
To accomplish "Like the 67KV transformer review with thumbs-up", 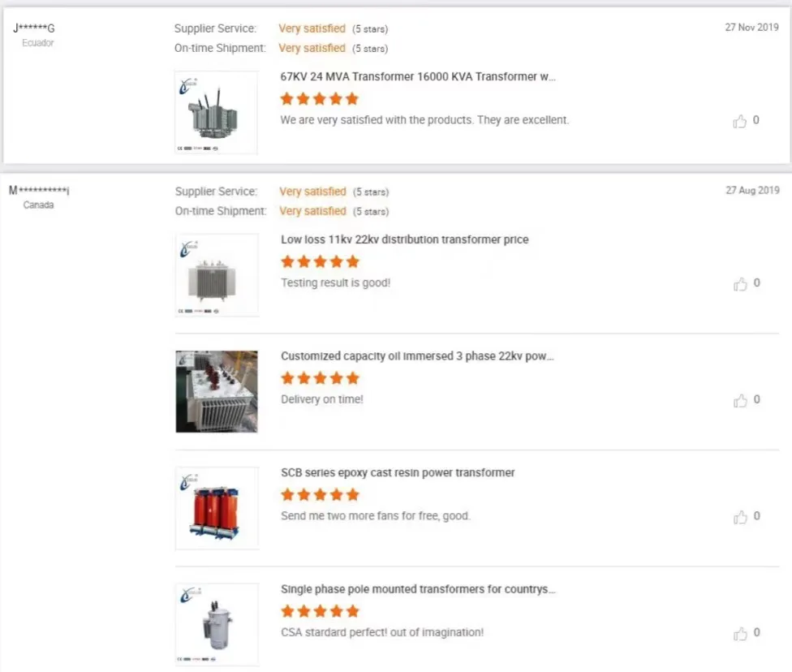I will tap(739, 121).
